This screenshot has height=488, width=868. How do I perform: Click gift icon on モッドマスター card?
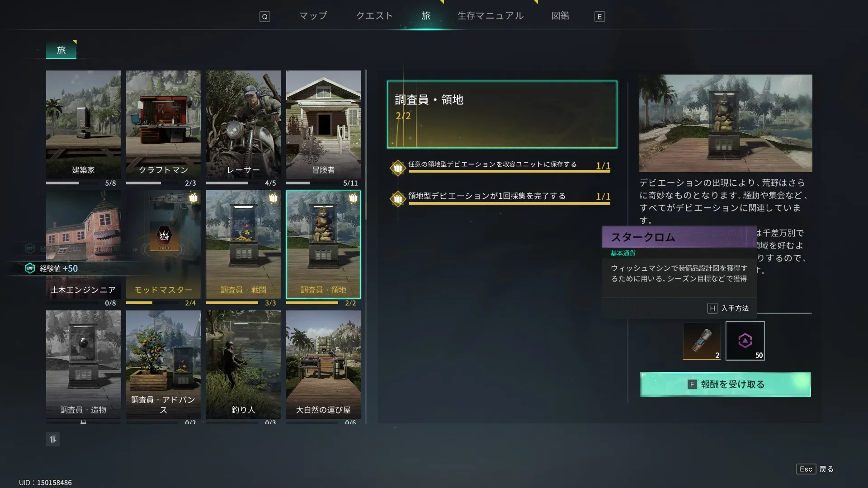coord(193,198)
